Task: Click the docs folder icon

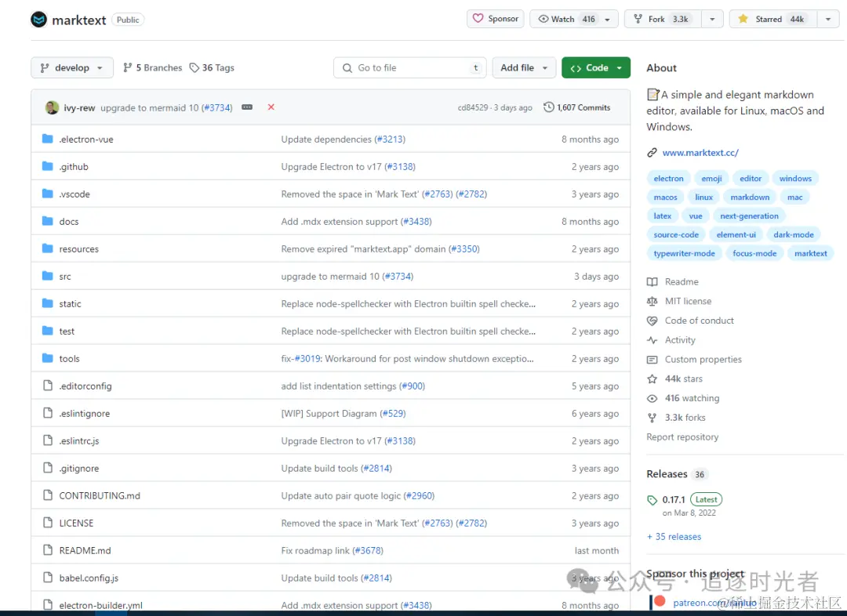Action: click(x=48, y=221)
